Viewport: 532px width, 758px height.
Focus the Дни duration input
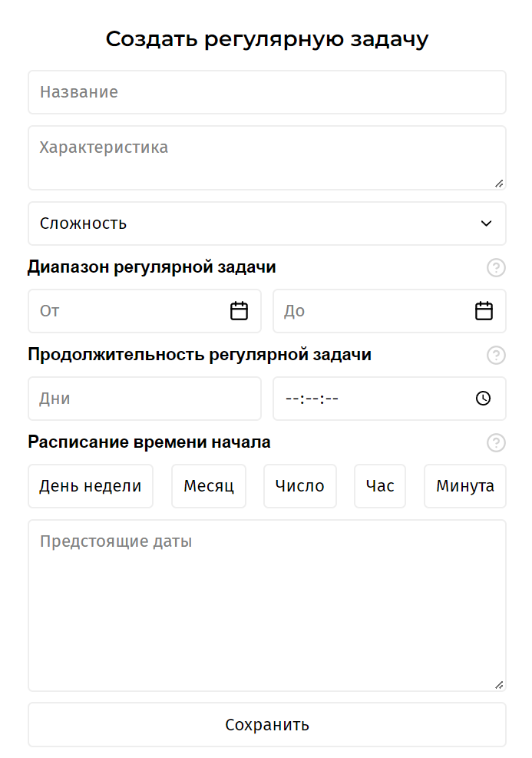pos(144,399)
